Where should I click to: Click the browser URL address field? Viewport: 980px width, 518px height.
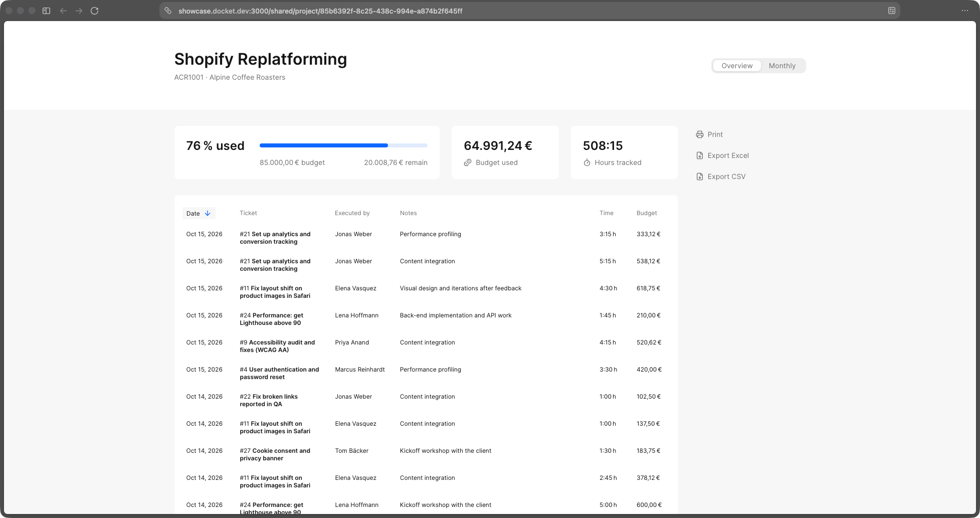click(529, 11)
